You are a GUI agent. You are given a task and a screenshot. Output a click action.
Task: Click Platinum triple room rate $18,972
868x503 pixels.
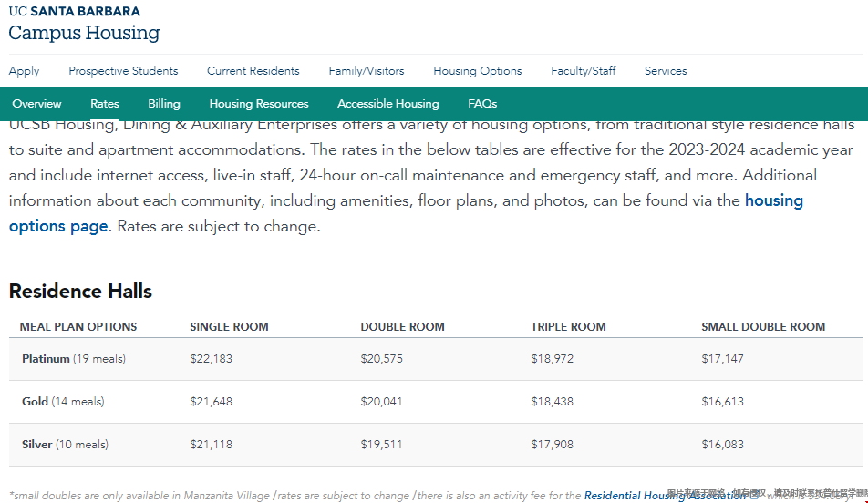(552, 359)
